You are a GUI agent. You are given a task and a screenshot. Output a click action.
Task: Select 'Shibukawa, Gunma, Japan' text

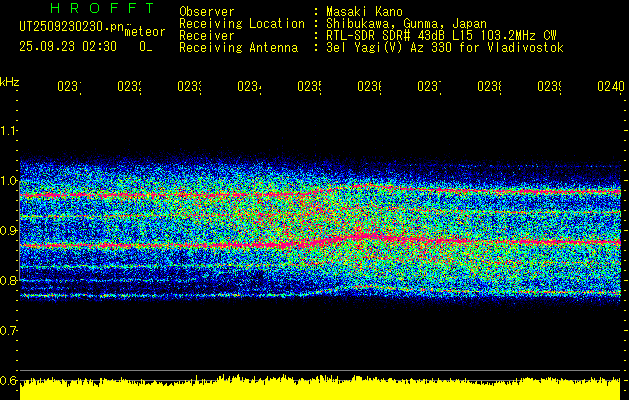point(406,24)
